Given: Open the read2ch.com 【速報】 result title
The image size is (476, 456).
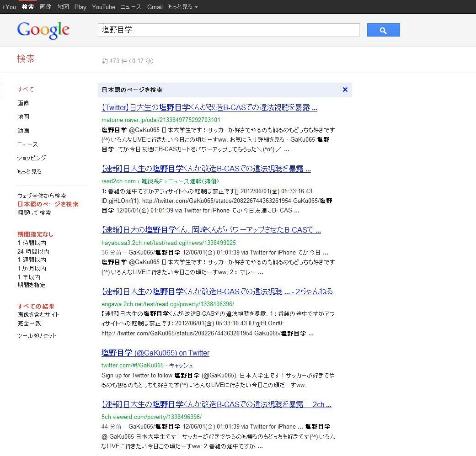Looking at the screenshot, I should click(x=206, y=169).
